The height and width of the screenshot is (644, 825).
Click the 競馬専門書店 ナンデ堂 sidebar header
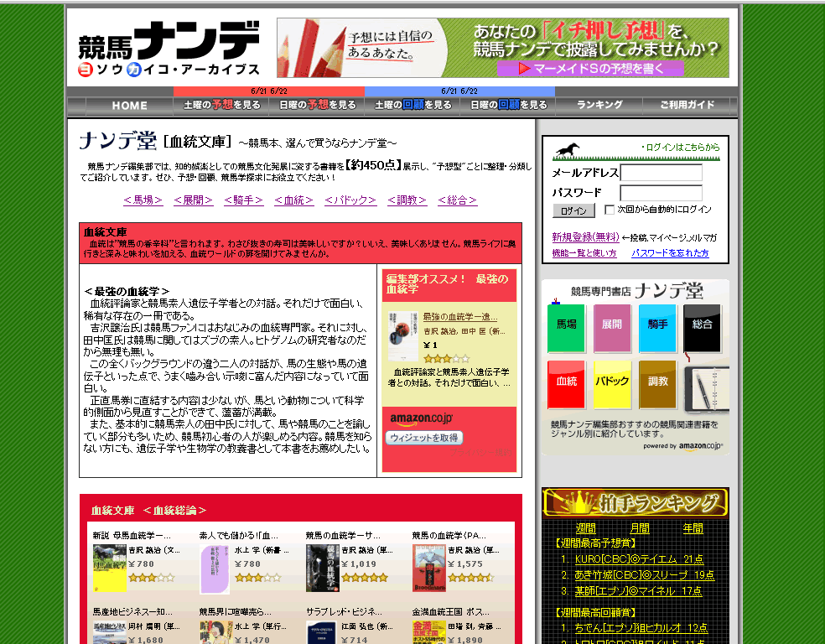pyautogui.click(x=636, y=290)
